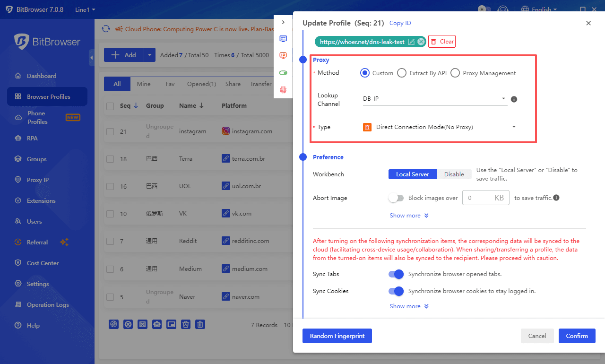Click the info icon next to Lookup Channel
This screenshot has width=605, height=364.
[x=514, y=99]
